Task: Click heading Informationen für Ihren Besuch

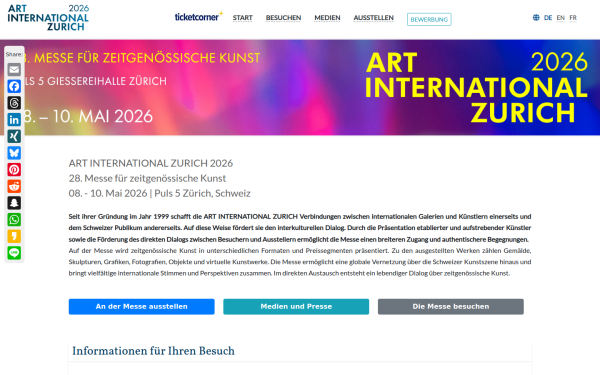Action: (x=153, y=351)
